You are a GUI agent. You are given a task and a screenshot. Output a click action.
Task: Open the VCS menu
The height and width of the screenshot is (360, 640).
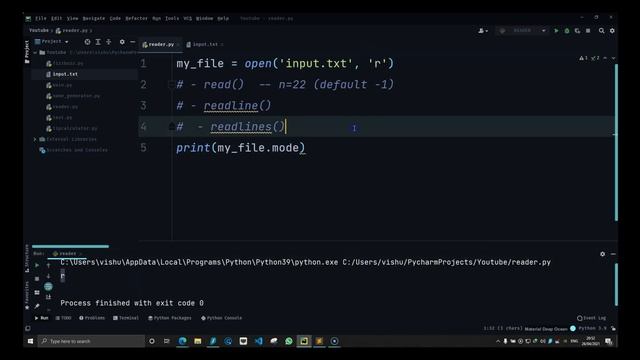point(188,18)
